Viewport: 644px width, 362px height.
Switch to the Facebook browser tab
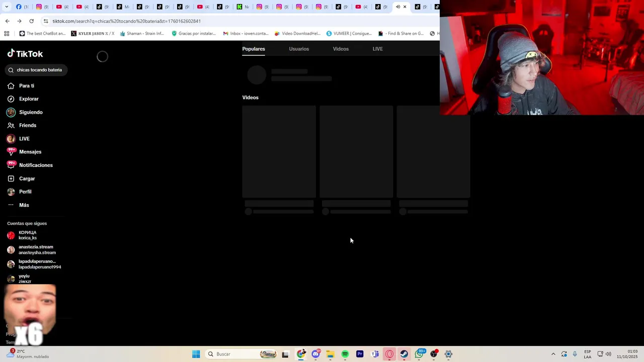click(x=22, y=7)
